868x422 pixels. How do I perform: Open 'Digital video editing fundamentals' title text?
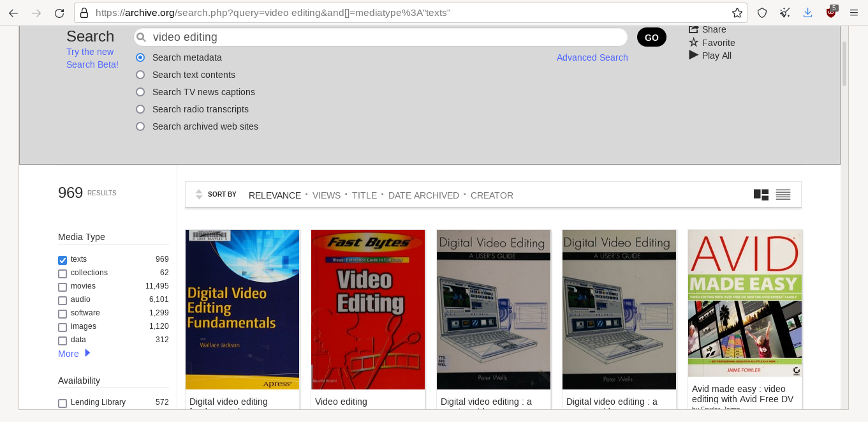[x=228, y=403]
